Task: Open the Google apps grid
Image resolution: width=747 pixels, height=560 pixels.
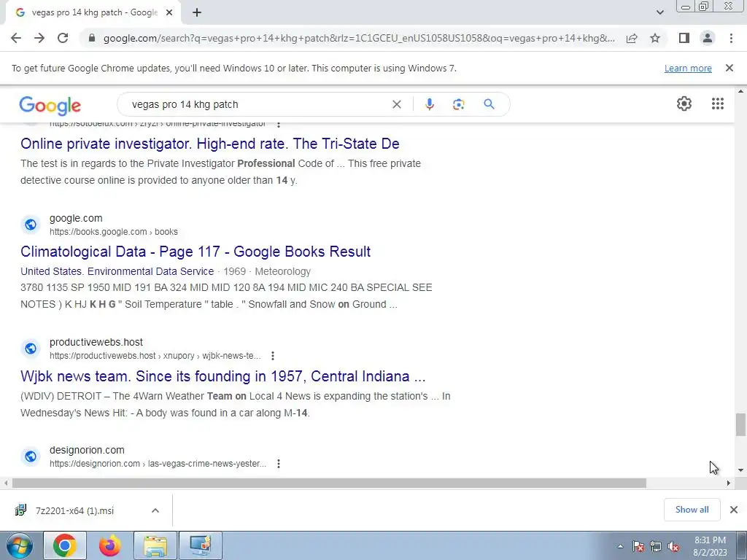Action: pyautogui.click(x=718, y=104)
